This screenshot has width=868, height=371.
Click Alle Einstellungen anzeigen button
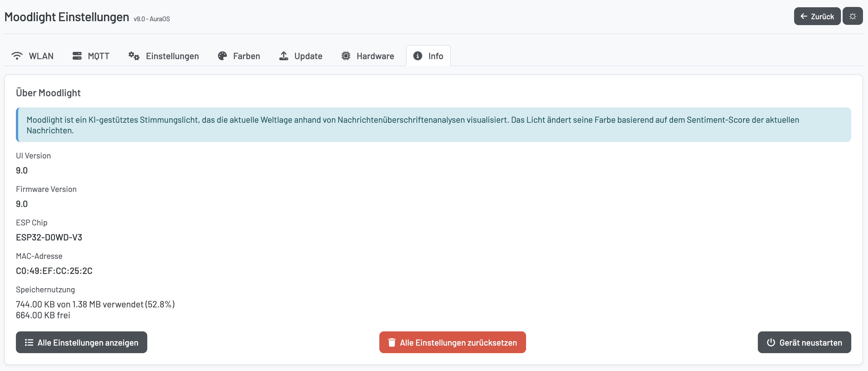[81, 342]
